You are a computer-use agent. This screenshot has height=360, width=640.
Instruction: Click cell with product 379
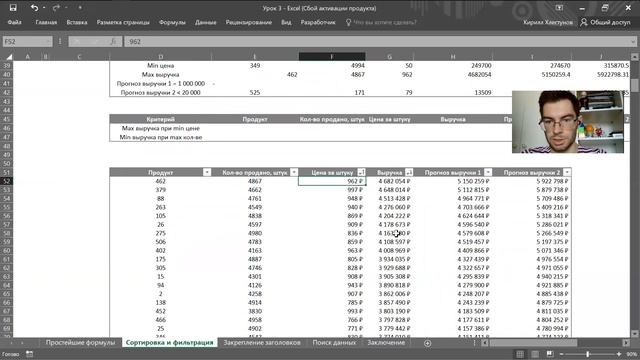point(160,190)
